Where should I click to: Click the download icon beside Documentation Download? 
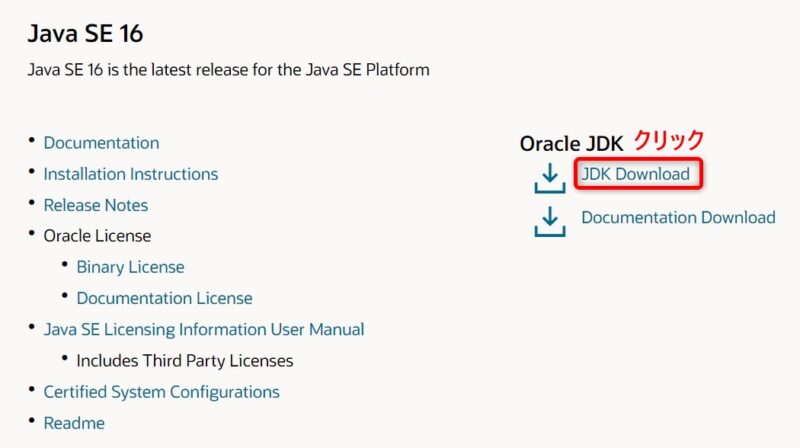[549, 221]
